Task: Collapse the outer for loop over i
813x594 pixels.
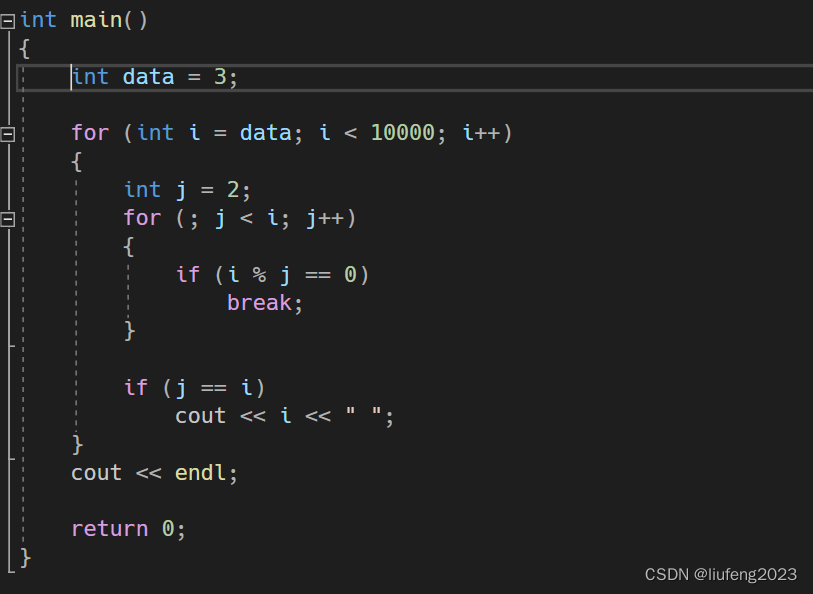Action: [8, 133]
